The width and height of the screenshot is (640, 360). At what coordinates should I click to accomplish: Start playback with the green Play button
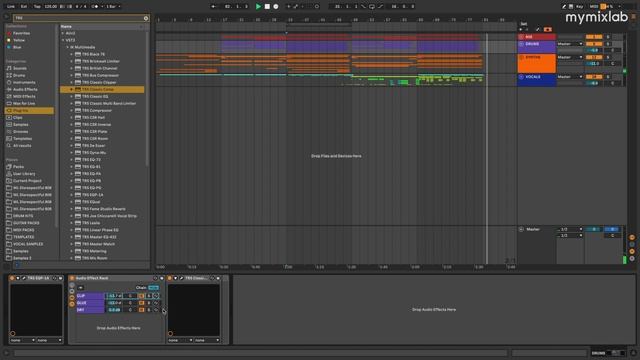click(258, 7)
